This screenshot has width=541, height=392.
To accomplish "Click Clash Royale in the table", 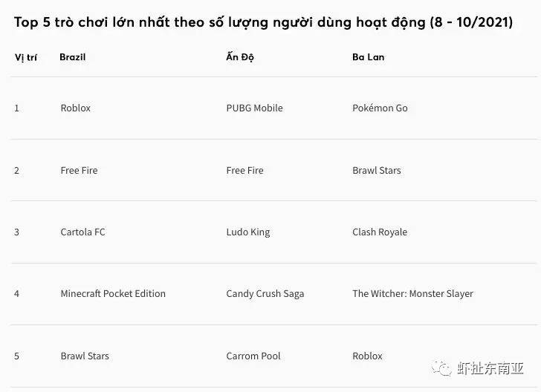I will pyautogui.click(x=380, y=232).
